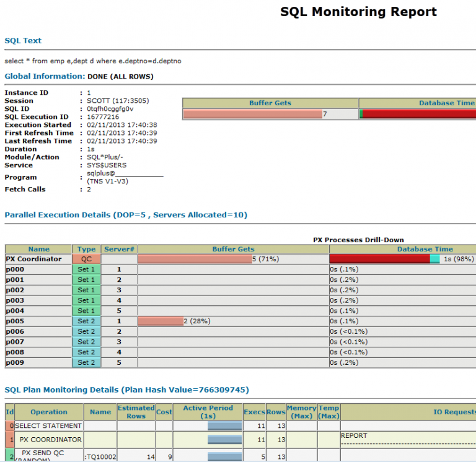Select the p008 process name
Viewport: 476px width, 462px height.
[x=15, y=352]
